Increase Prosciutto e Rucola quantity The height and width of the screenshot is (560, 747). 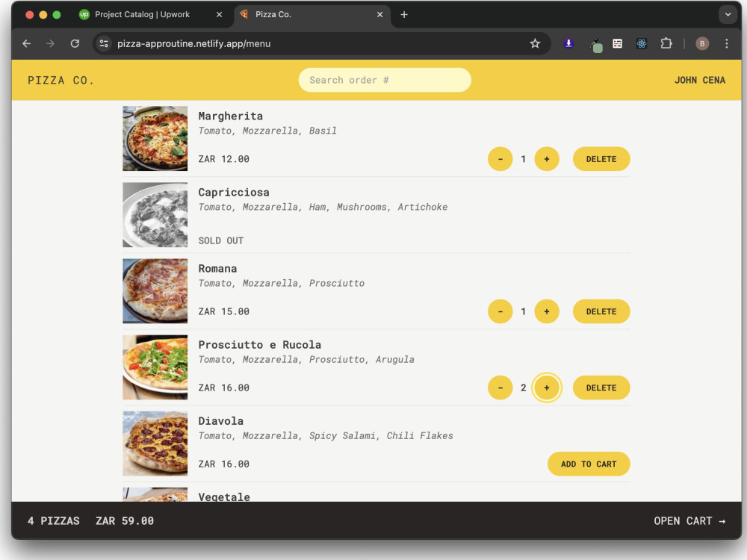coord(547,388)
